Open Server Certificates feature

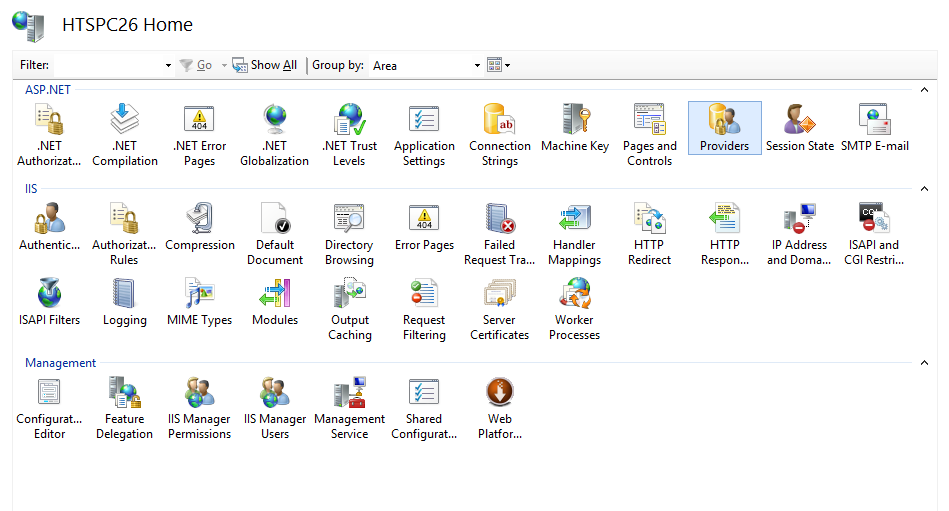499,309
